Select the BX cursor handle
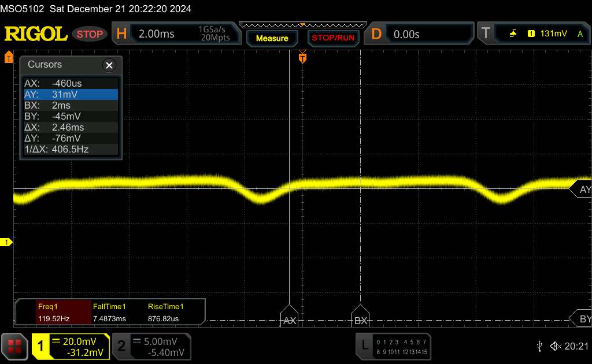592x364 pixels. click(360, 315)
